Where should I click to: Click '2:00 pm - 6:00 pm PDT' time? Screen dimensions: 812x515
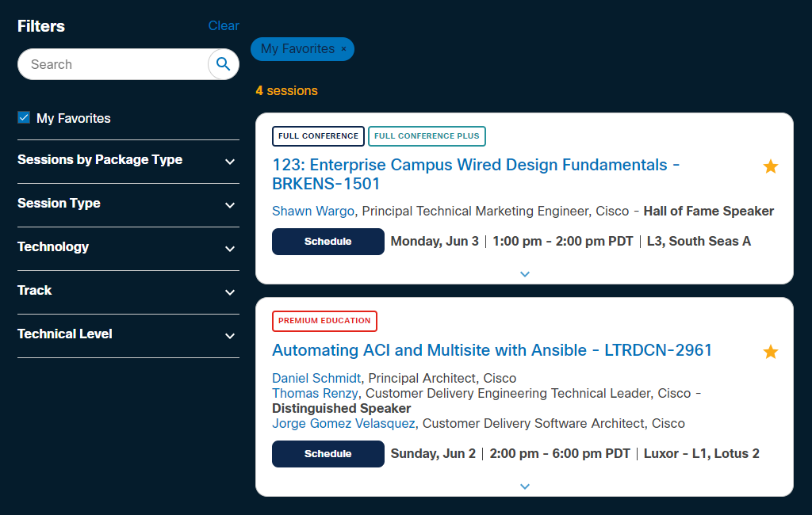560,453
